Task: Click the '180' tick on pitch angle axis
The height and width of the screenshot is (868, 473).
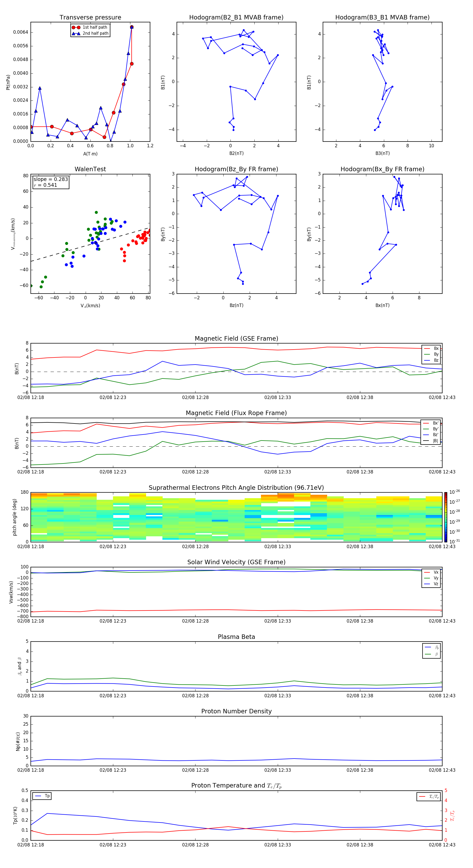Action: tap(25, 492)
